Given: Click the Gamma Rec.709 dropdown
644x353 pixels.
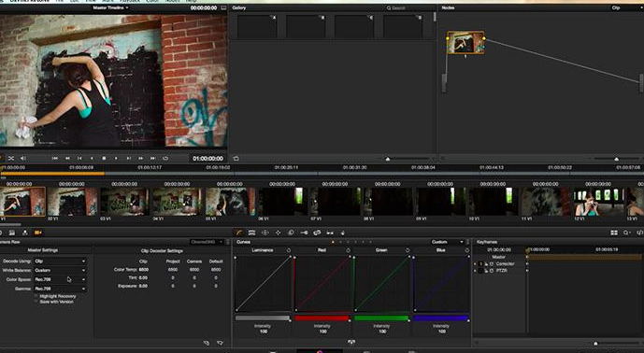Looking at the screenshot, I should [x=60, y=289].
